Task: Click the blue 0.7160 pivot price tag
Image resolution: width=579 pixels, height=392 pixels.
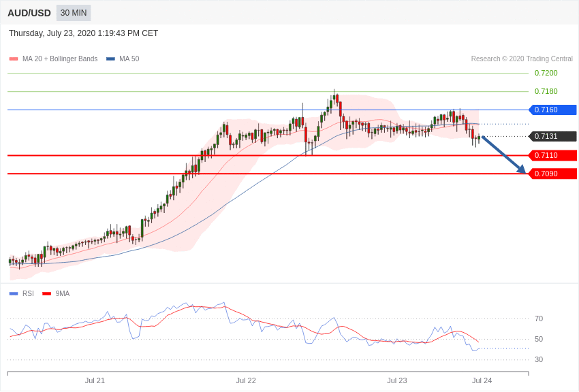Action: pos(552,110)
